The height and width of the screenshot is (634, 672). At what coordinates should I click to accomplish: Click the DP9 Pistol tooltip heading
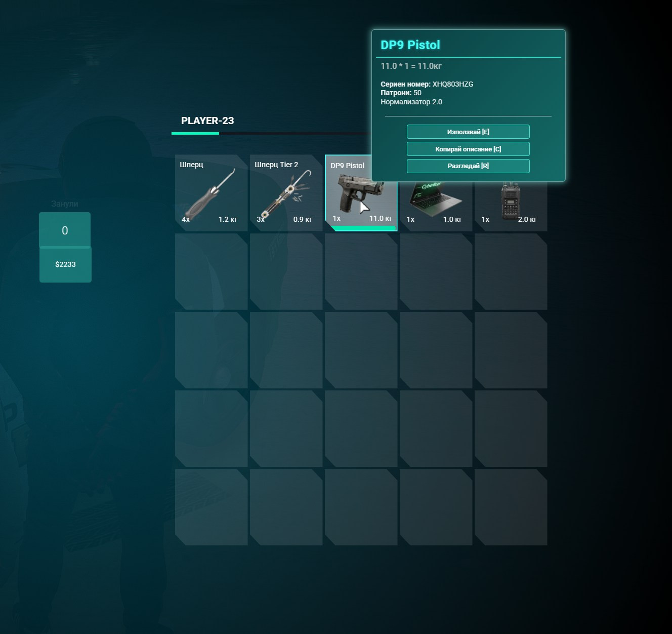point(410,45)
